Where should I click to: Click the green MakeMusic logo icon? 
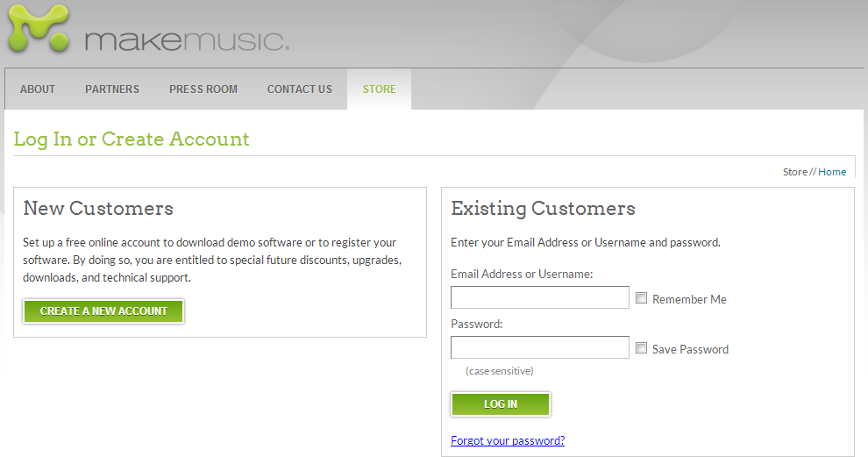tap(37, 27)
